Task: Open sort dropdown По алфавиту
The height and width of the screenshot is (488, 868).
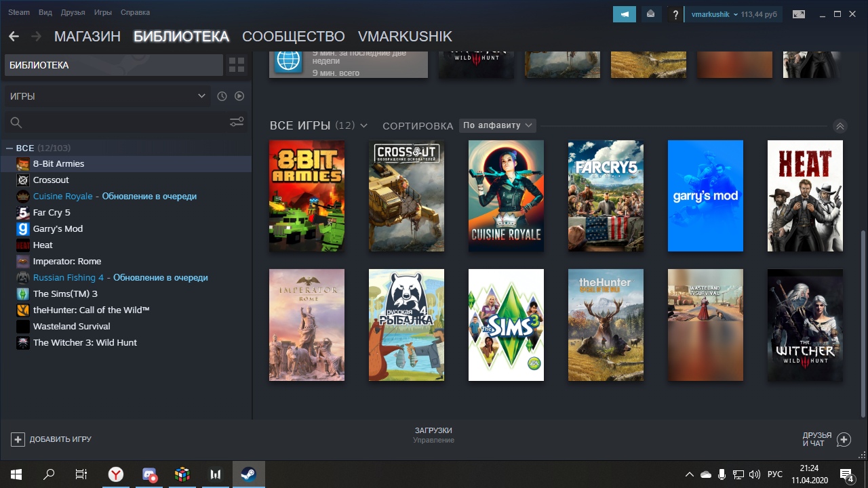Action: tap(497, 125)
